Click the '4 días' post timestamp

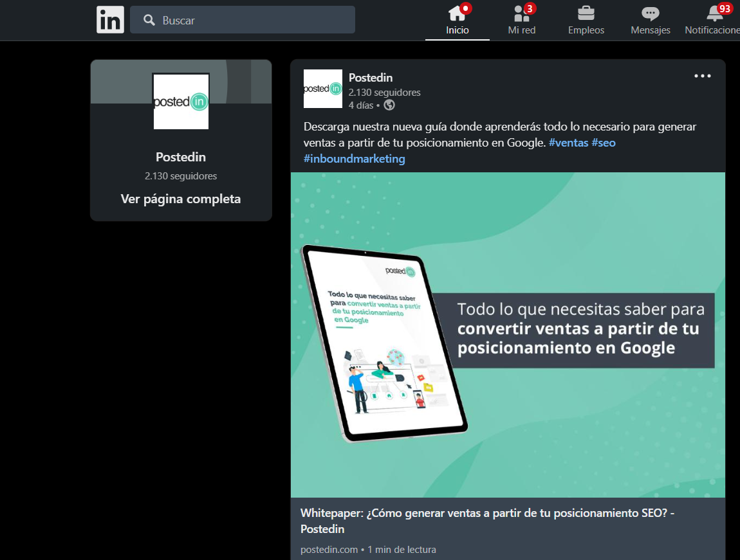click(360, 105)
